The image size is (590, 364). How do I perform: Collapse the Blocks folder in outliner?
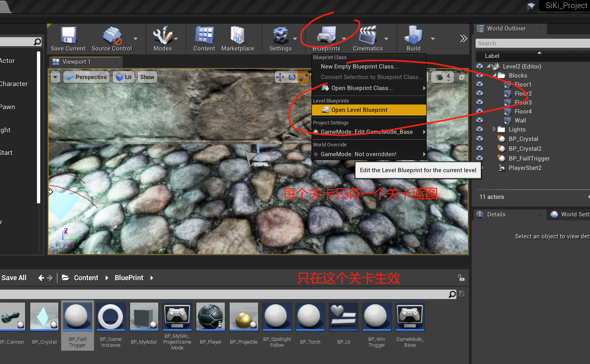[494, 75]
